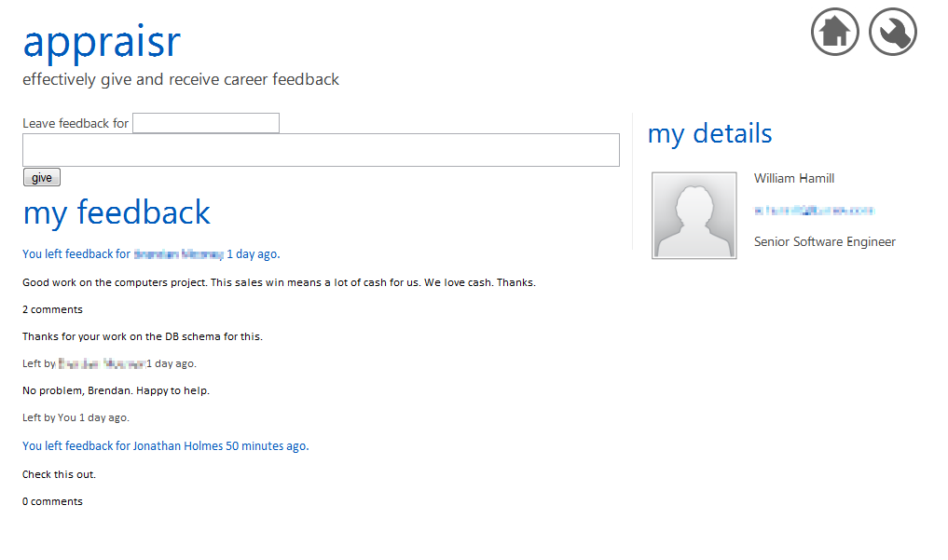
Task: Open feedback link for Jonathan Holmes
Action: click(166, 445)
